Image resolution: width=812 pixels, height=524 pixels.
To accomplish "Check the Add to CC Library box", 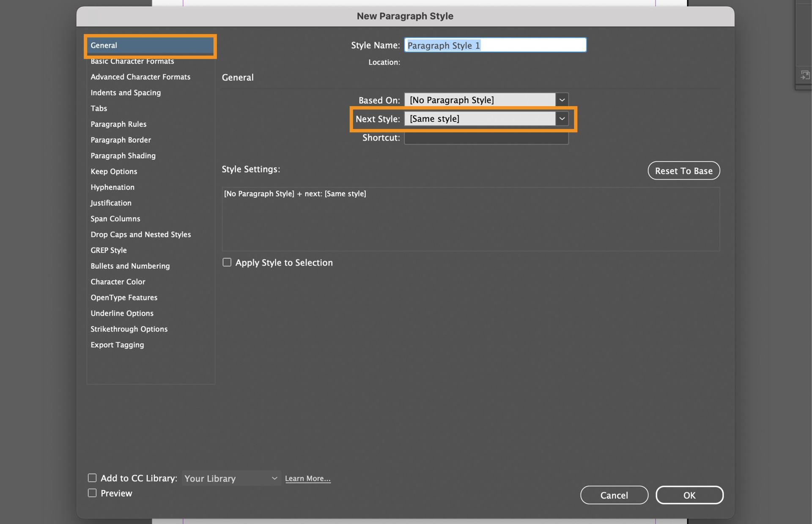I will [x=92, y=478].
